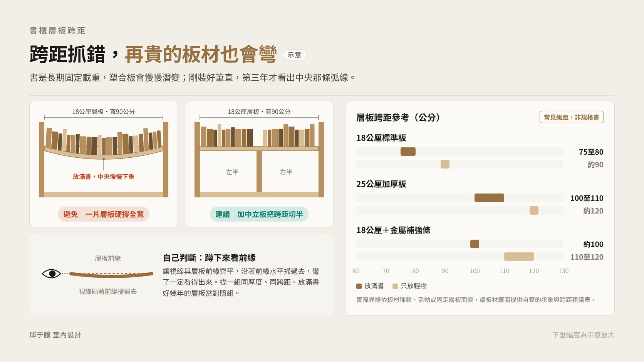The width and height of the screenshot is (644, 362).
Task: Click the 右半 compartment label
Action: point(286,172)
